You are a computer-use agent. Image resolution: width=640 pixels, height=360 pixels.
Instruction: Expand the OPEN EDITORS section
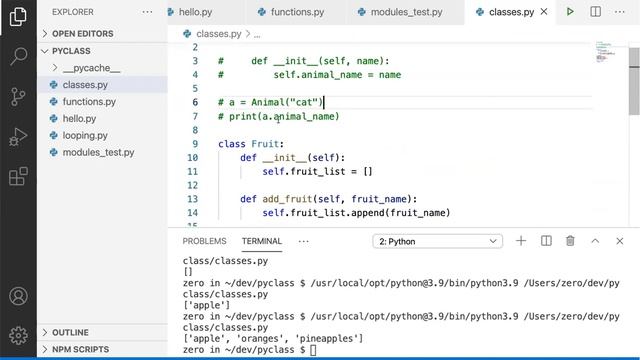point(82,33)
